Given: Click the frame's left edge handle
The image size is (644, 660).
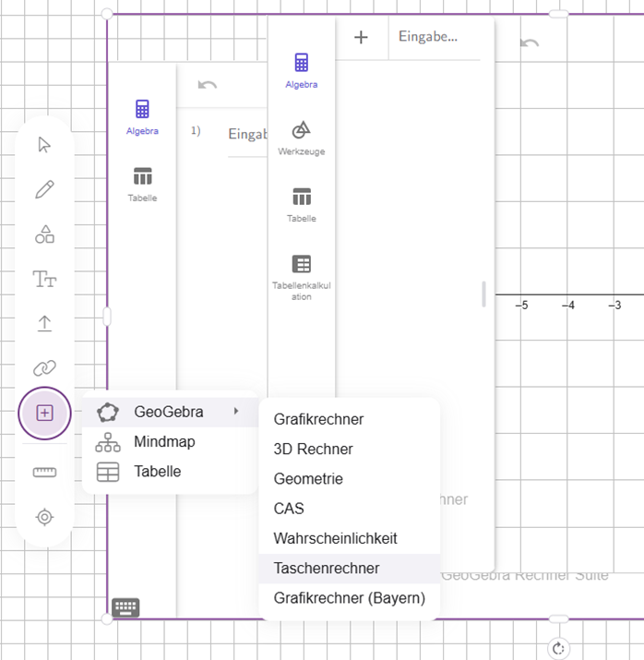Looking at the screenshot, I should click(107, 316).
